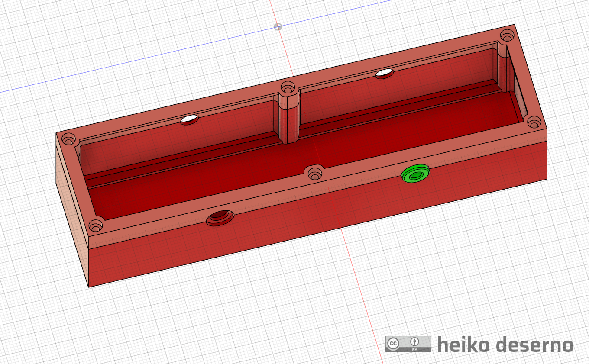Image resolution: width=589 pixels, height=364 pixels.
Task: Pick the right oval cutout in the back wall
Action: point(384,74)
